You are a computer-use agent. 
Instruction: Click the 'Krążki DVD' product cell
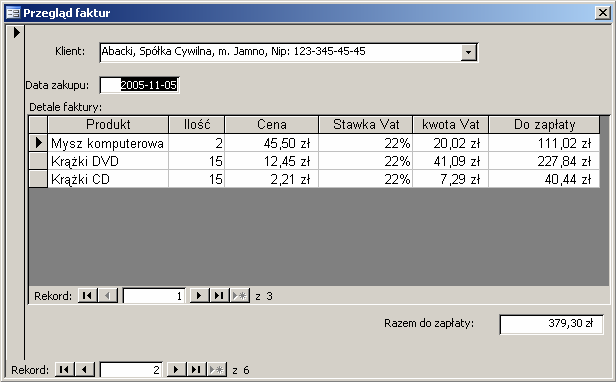click(x=108, y=161)
